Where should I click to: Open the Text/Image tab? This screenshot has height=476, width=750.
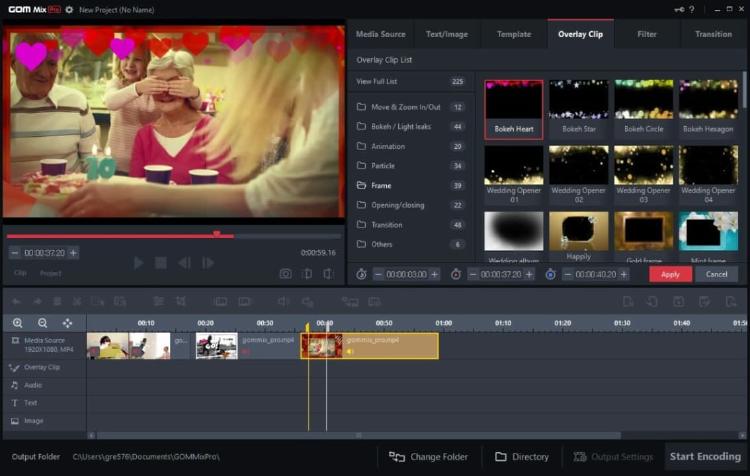click(447, 34)
